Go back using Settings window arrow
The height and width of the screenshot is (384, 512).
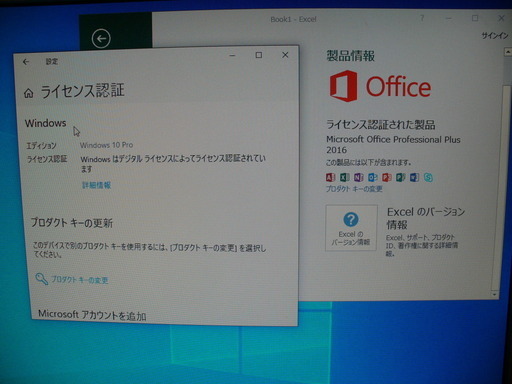point(26,62)
